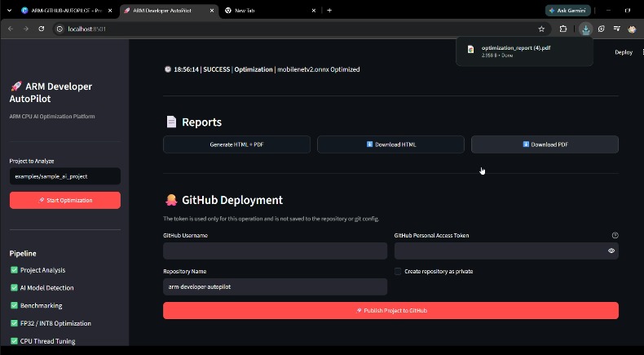Click the Pipeline heading text

[x=23, y=253]
